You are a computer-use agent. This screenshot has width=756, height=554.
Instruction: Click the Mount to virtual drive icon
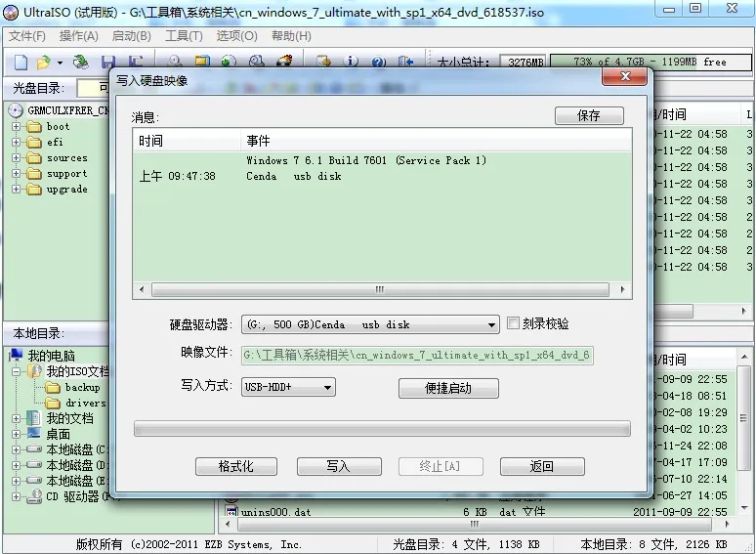pos(257,62)
